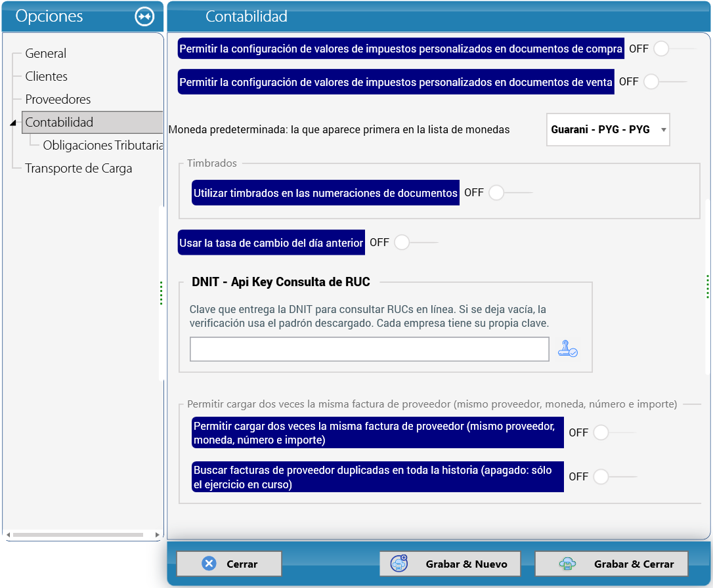Click the 'Timbrados' group title
The width and height of the screenshot is (713, 588).
pos(212,163)
